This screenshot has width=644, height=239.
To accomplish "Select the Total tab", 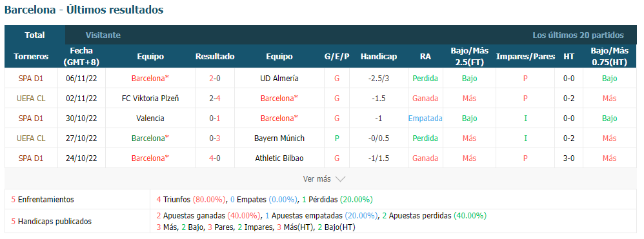I will (35, 35).
